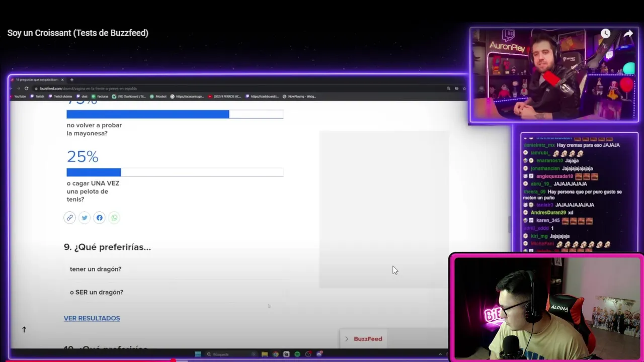Click the scroll-to-top arrow on the page
The width and height of the screenshot is (644, 362).
[24, 329]
